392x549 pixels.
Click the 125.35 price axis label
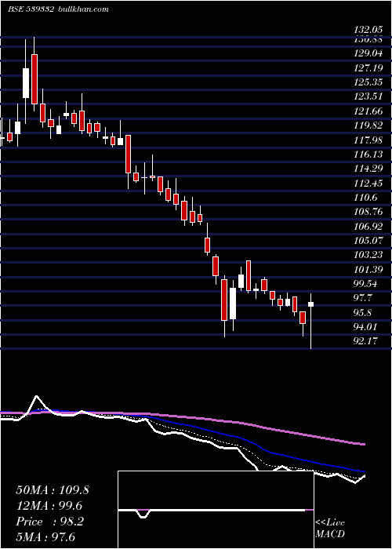pos(368,82)
